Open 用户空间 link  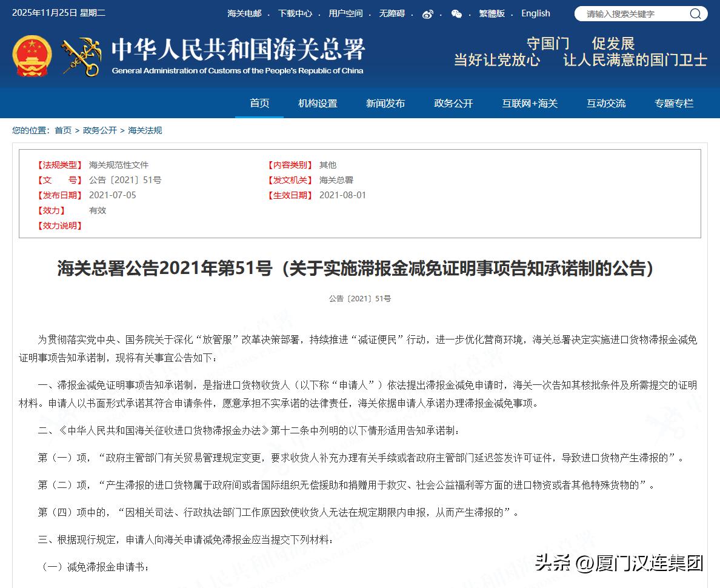345,13
